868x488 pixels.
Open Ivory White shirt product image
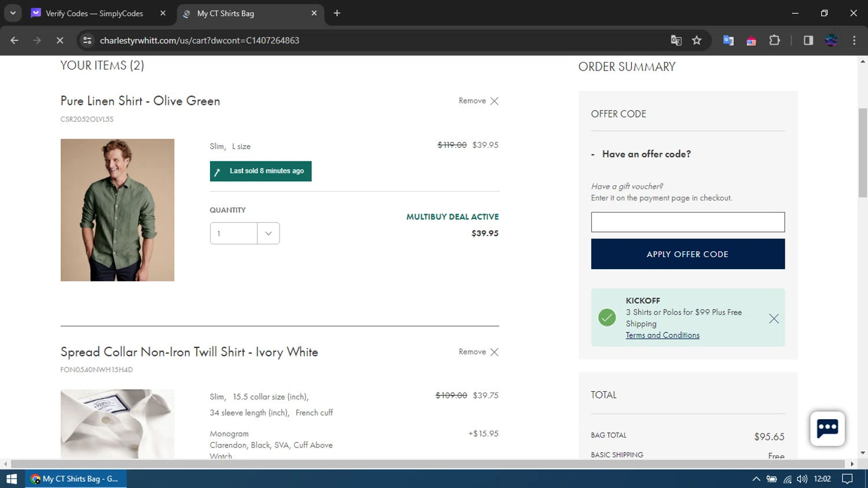[x=117, y=424]
